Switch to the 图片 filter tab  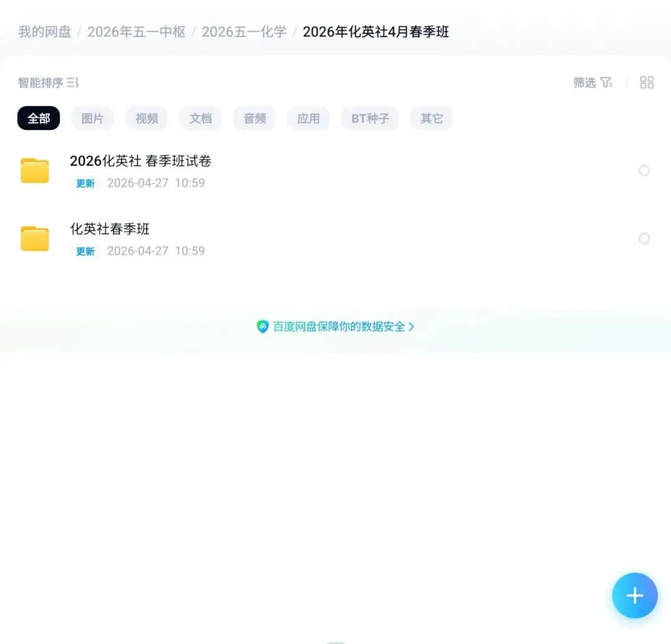[x=93, y=117]
